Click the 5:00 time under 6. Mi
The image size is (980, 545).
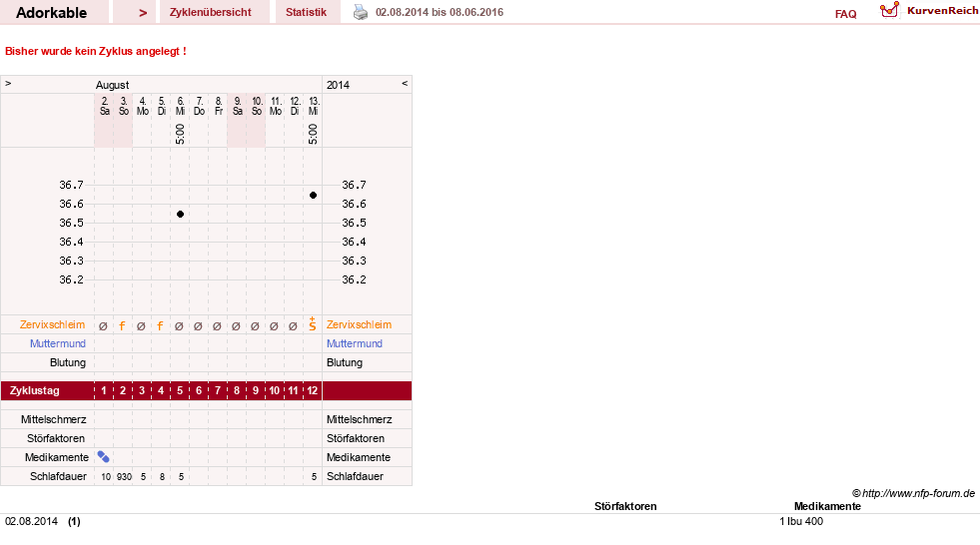(180, 134)
